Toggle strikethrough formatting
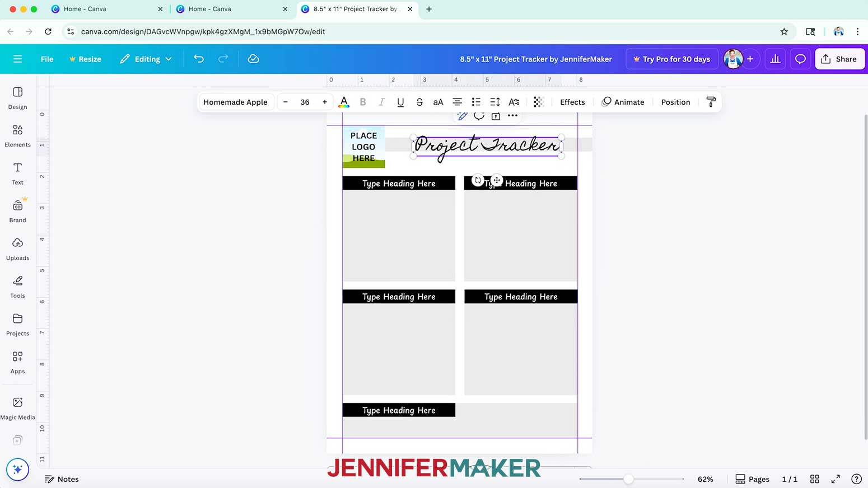 419,102
